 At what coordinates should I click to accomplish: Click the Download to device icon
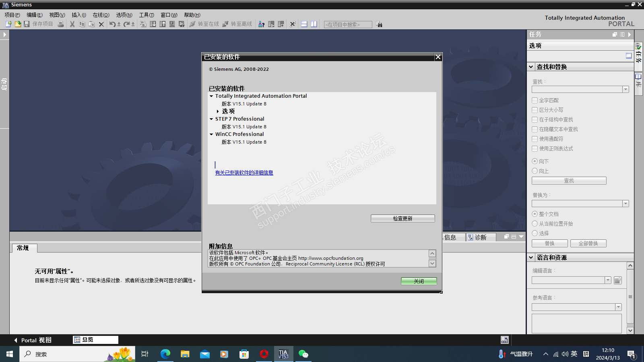pos(153,24)
